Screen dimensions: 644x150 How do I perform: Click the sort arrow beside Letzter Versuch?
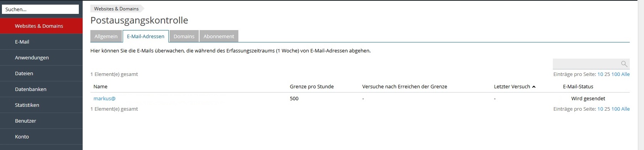(x=534, y=87)
